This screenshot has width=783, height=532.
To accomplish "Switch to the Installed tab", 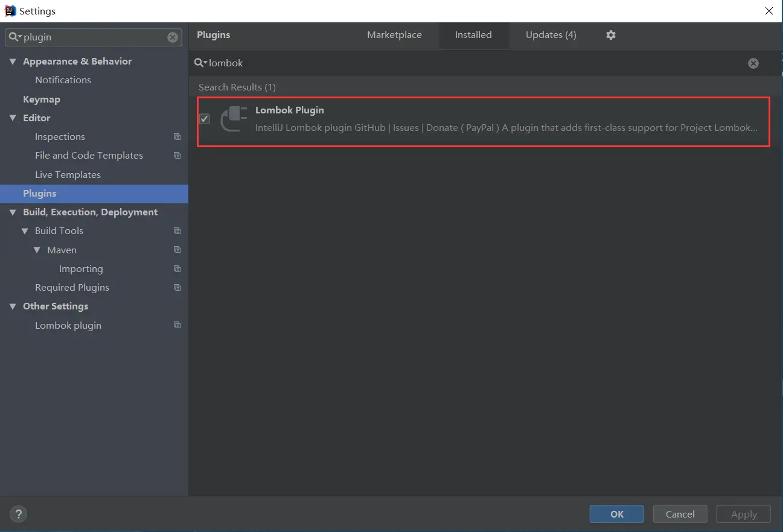I will 473,35.
